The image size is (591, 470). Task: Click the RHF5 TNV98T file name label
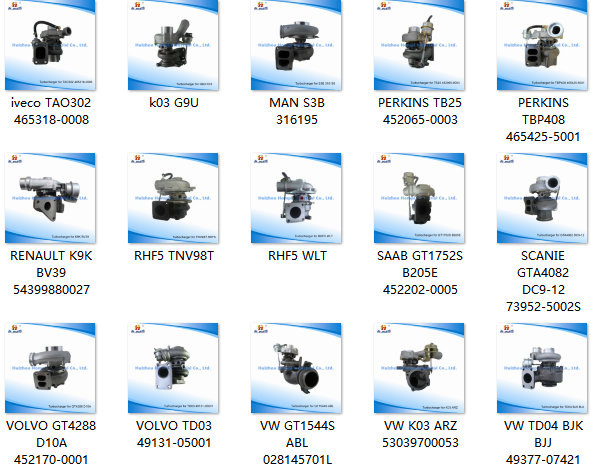tap(174, 256)
